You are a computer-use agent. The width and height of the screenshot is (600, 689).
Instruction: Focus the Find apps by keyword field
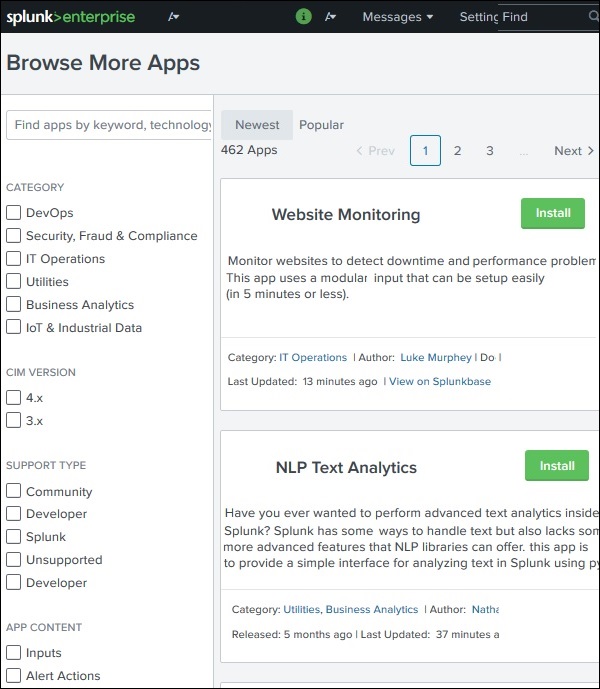point(110,125)
